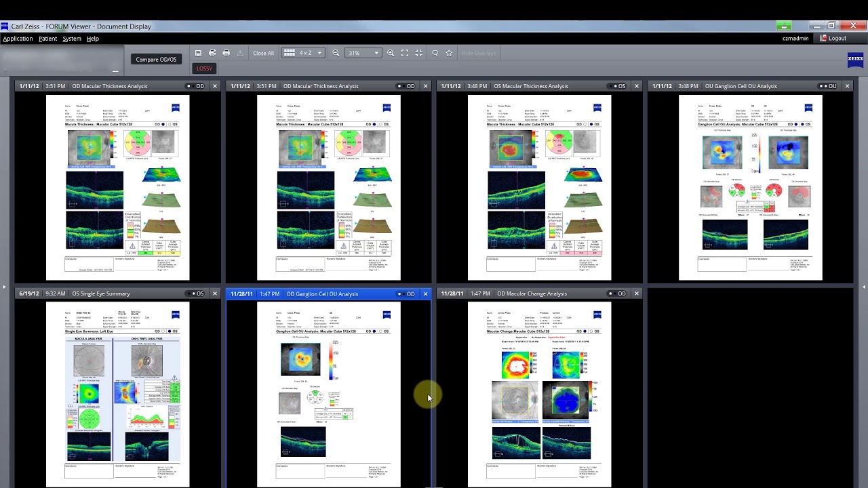Open the System menu

72,39
